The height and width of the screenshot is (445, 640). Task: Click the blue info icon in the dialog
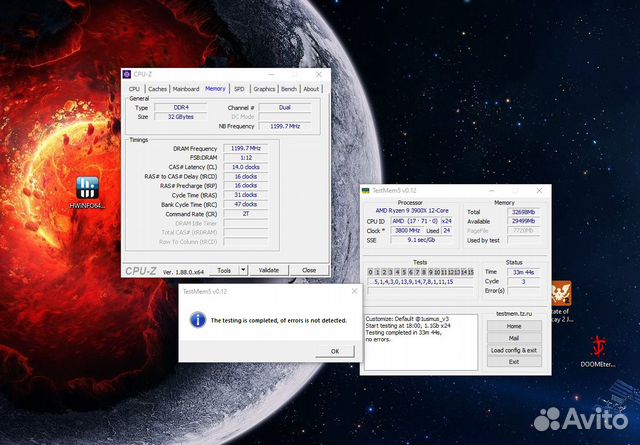click(198, 320)
